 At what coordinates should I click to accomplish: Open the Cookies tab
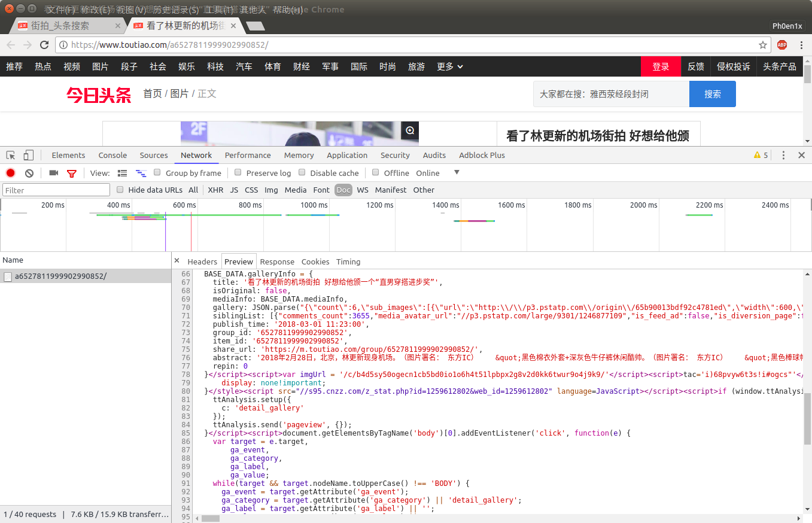pos(315,261)
